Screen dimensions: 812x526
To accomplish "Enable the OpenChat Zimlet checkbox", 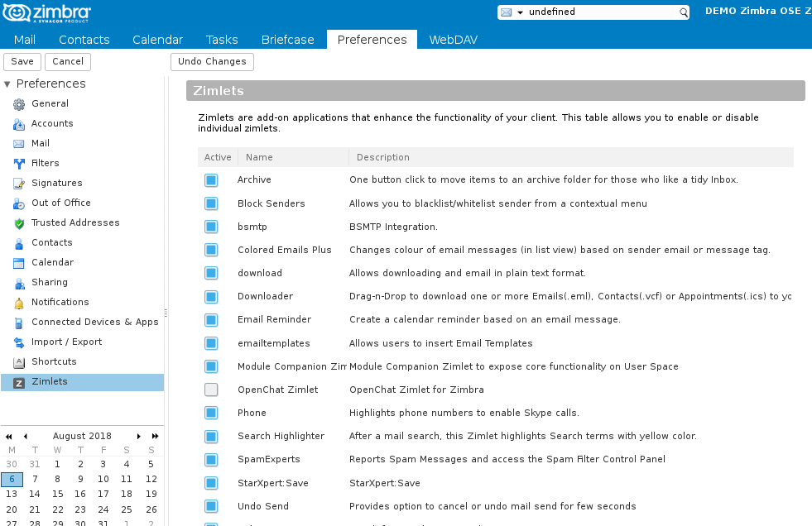I will (211, 390).
